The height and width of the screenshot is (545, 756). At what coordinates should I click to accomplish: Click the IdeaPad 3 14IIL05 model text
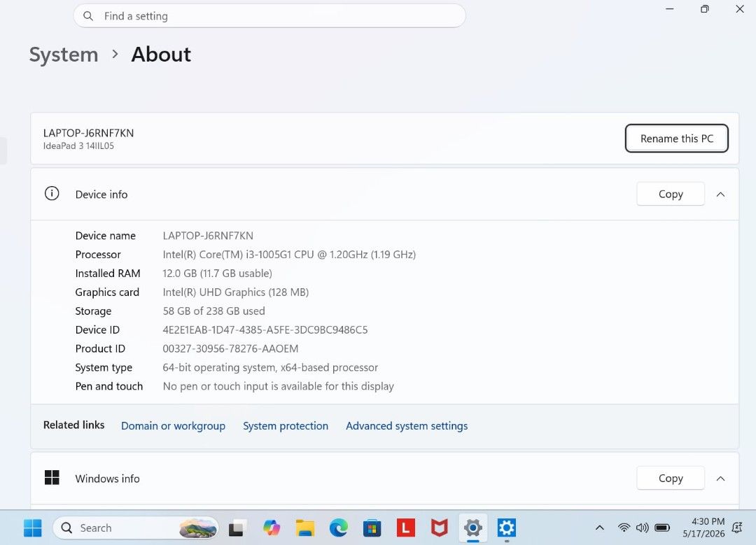tap(78, 146)
